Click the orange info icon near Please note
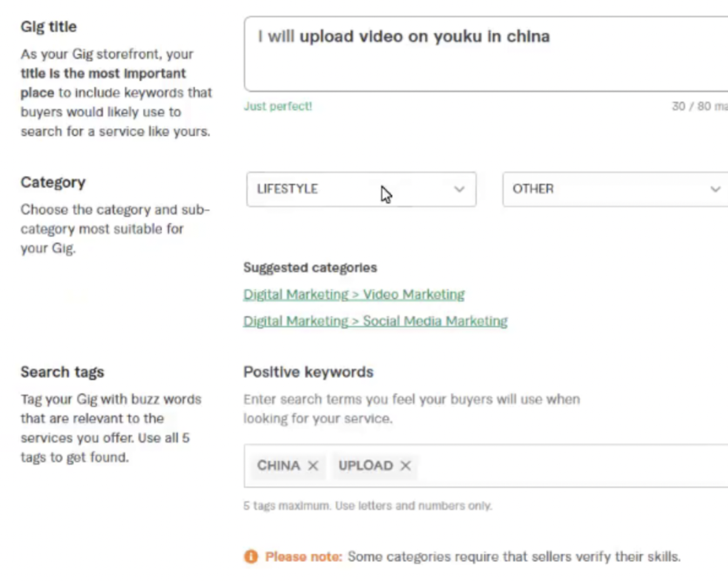The image size is (728, 581). [x=251, y=557]
